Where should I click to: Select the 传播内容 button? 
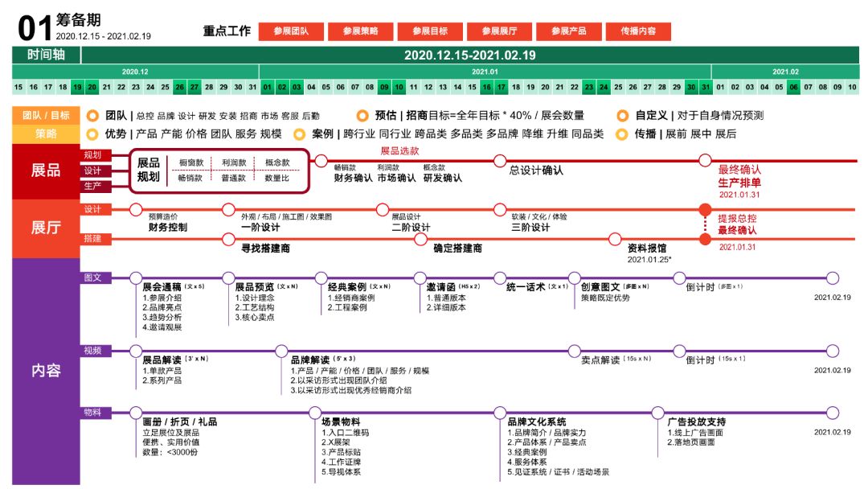pos(638,31)
